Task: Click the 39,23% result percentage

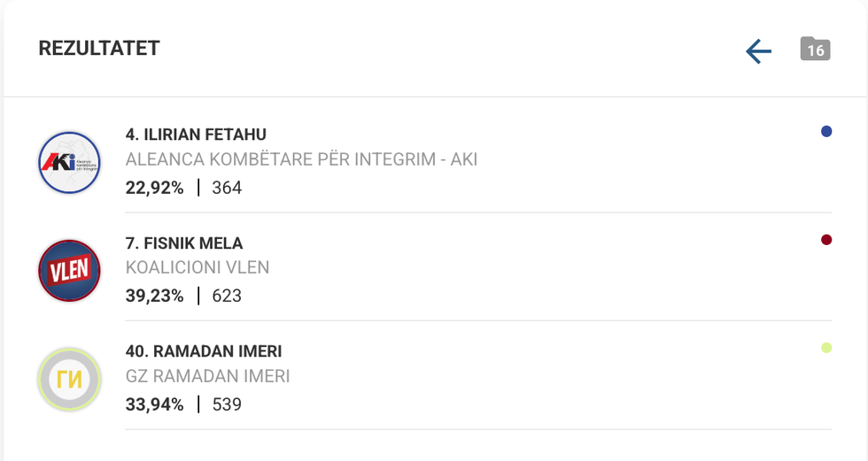Action: click(155, 296)
